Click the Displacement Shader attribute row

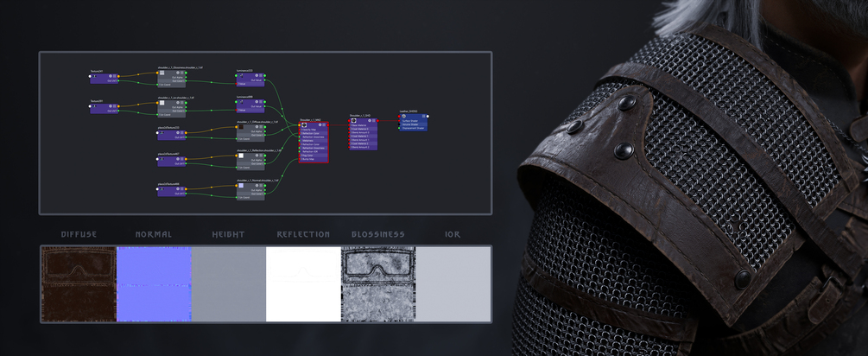click(x=413, y=128)
